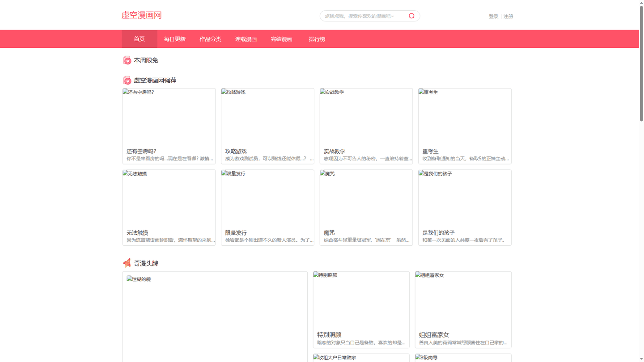Image resolution: width=644 pixels, height=362 pixels.
Task: Click description starting 因为流言蜚语而辞职后
Action: [x=170, y=240]
